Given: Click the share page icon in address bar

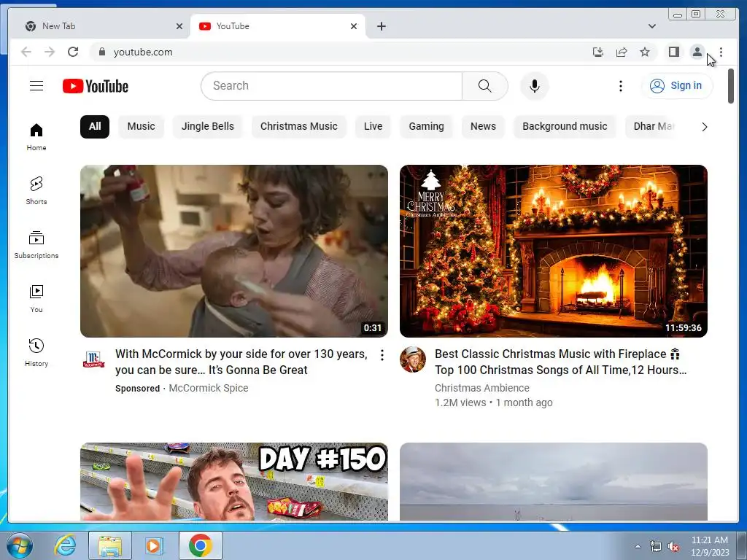Looking at the screenshot, I should pos(622,52).
